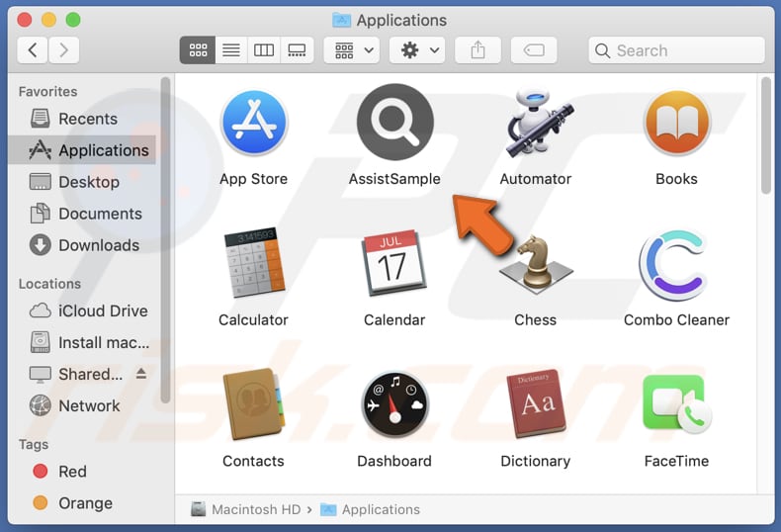Viewport: 781px width, 532px height.
Task: Select the Install mac... volume
Action: tap(83, 343)
